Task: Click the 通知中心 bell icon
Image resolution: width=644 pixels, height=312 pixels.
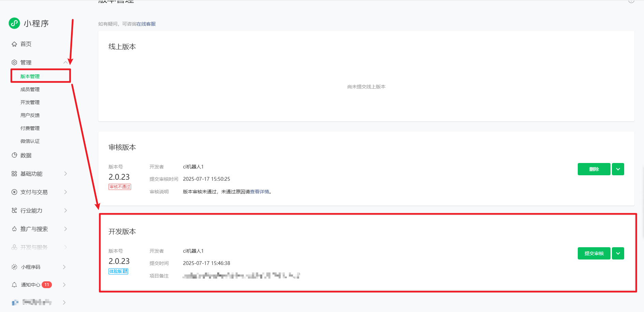Action: (14, 285)
